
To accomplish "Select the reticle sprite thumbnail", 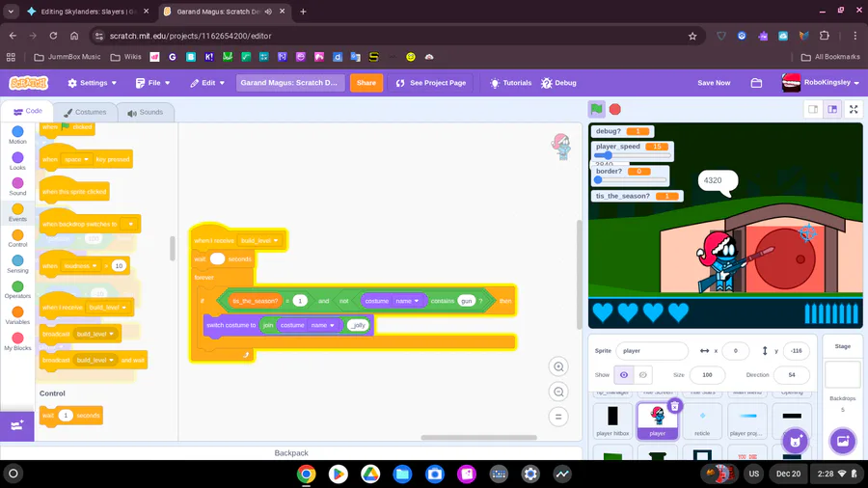I will [x=702, y=420].
